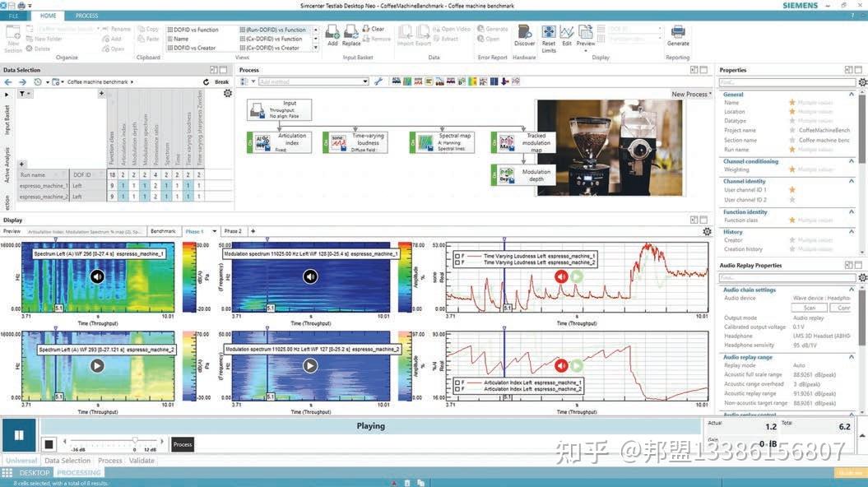Click the Generate report printer icon
This screenshot has height=487, width=868.
pyautogui.click(x=678, y=34)
